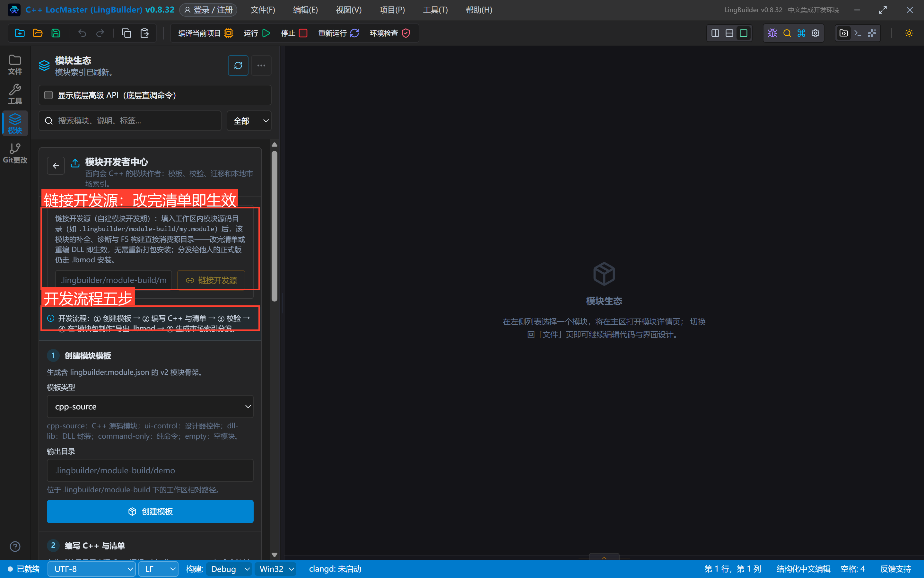Open a folder with the orange folder icon
This screenshot has width=924, height=578.
click(x=38, y=33)
